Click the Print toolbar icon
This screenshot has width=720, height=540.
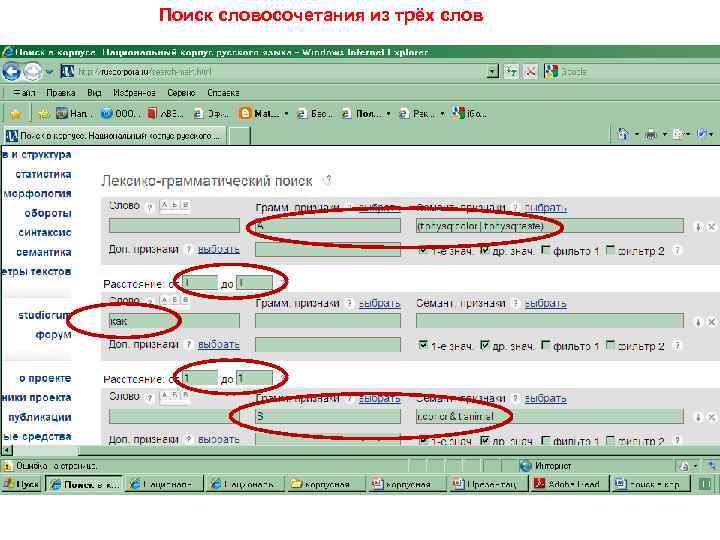[651, 135]
